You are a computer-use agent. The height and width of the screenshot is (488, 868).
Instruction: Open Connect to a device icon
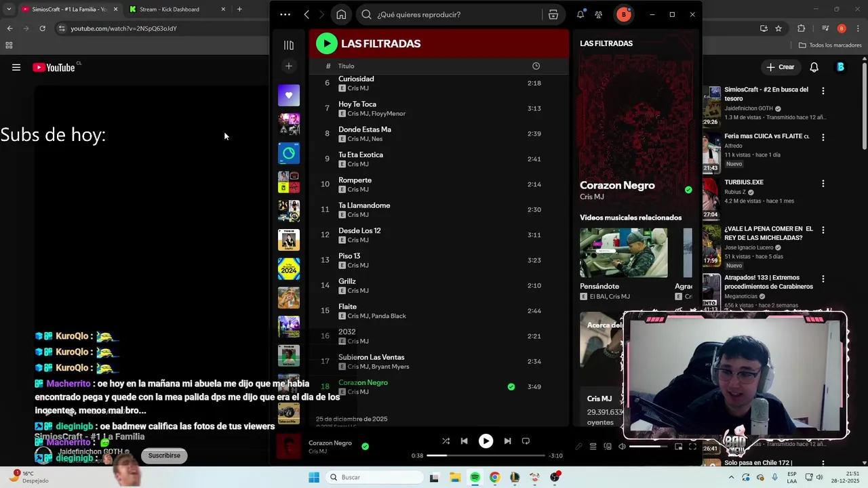click(x=608, y=447)
